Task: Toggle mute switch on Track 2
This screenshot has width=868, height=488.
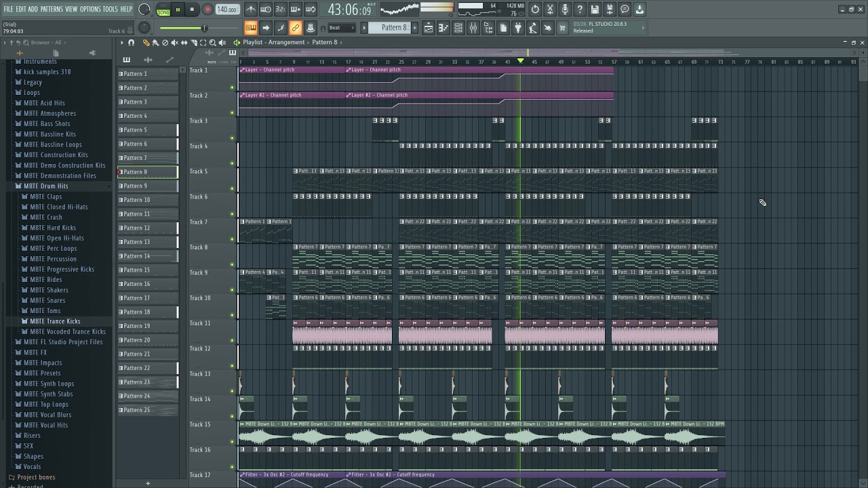Action: (x=232, y=113)
